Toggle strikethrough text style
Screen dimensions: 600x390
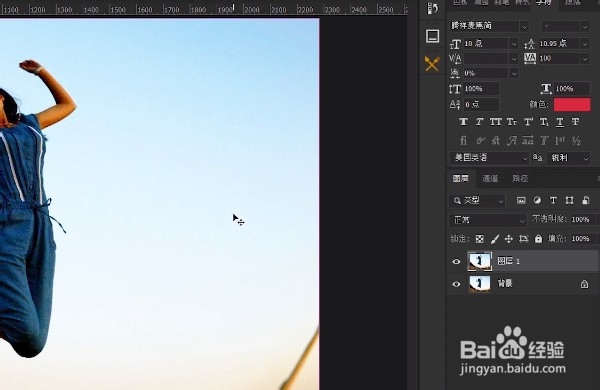[x=576, y=122]
